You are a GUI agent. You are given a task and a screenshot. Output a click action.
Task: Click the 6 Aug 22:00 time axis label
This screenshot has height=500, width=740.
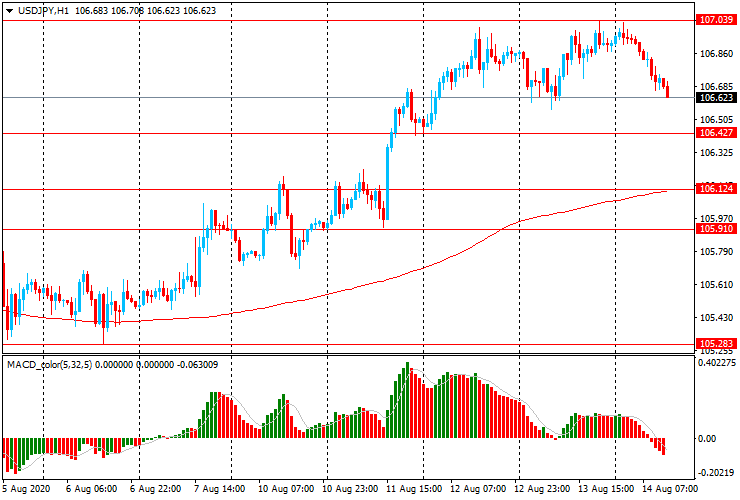155,488
